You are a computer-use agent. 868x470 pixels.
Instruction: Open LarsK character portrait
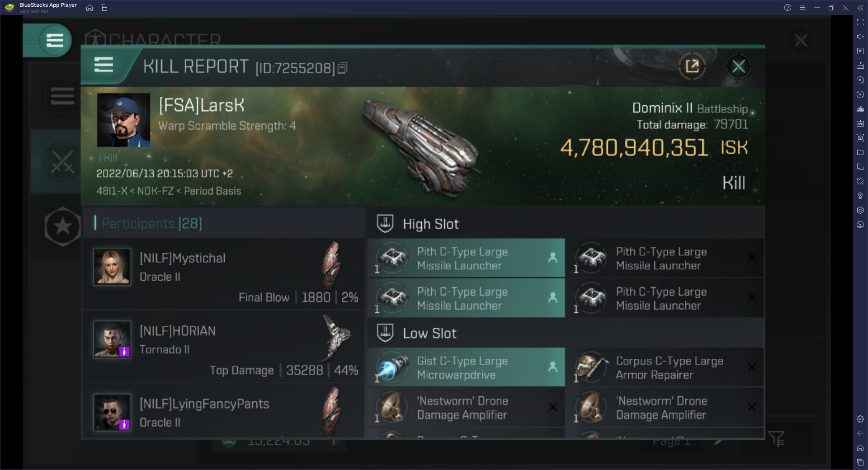(123, 120)
